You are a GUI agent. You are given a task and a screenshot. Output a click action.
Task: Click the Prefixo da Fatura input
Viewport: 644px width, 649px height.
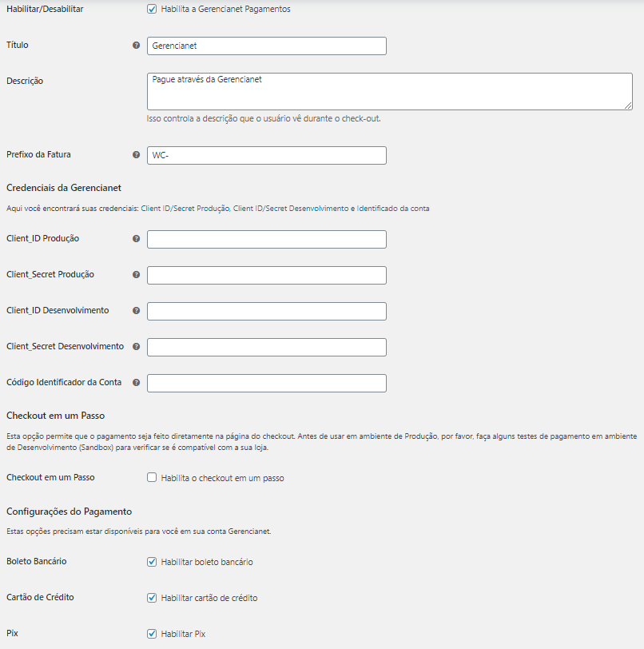(x=267, y=155)
